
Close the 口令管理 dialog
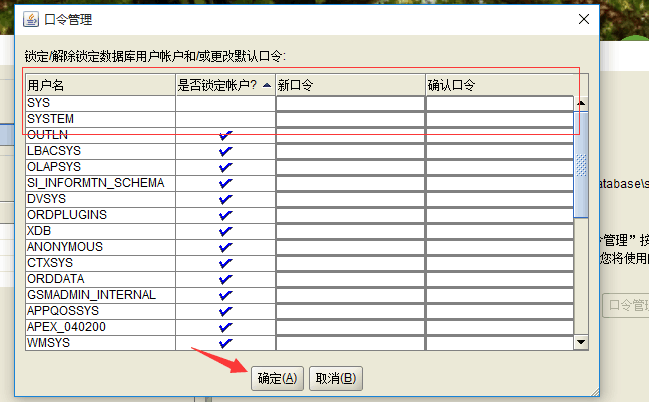point(584,19)
